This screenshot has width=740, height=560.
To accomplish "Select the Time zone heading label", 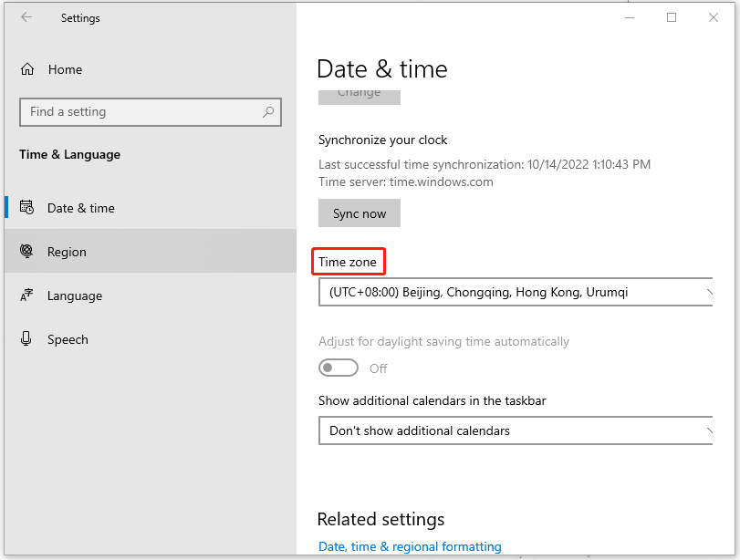I will coord(348,261).
